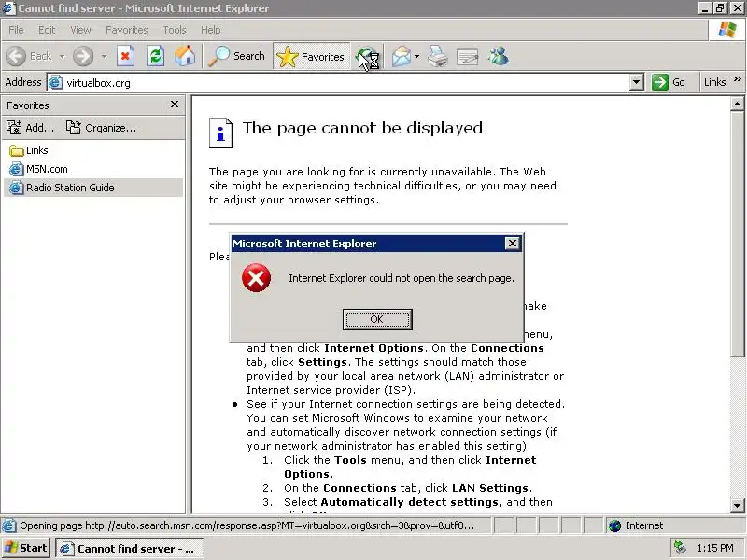Click the Mail envelope icon
The width and height of the screenshot is (747, 560).
pos(402,56)
